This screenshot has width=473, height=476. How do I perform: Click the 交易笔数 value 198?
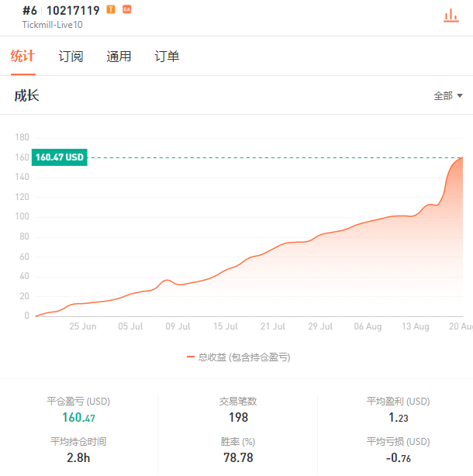[x=238, y=417]
